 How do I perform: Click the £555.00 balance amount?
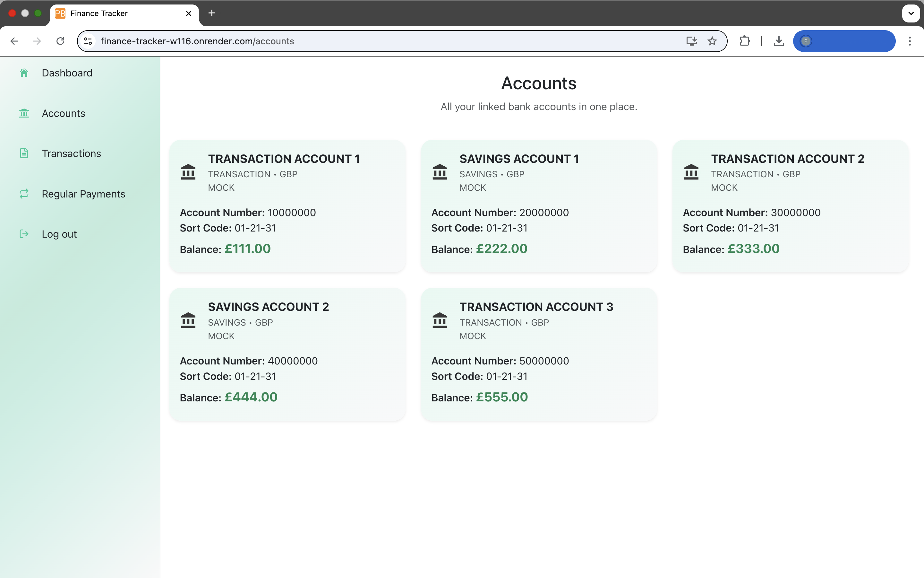[x=502, y=397]
